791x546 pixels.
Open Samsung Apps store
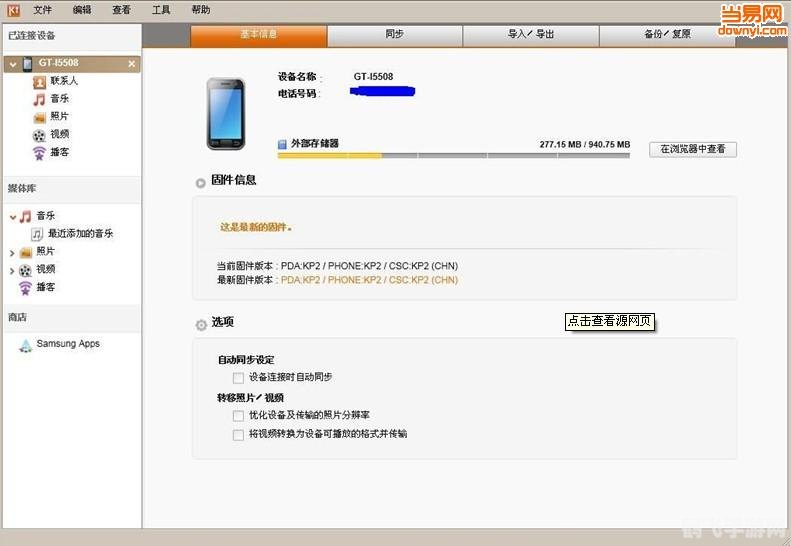coord(67,344)
